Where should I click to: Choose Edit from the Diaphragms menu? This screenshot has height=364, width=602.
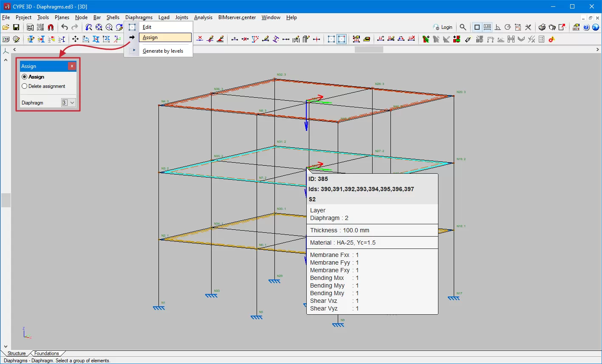tap(147, 27)
